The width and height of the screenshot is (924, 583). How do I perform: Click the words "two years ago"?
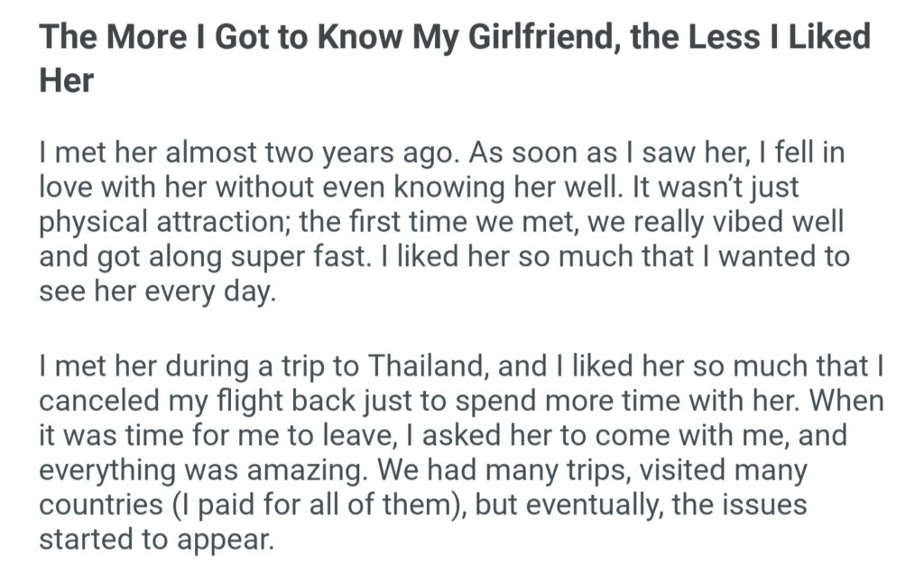click(356, 152)
